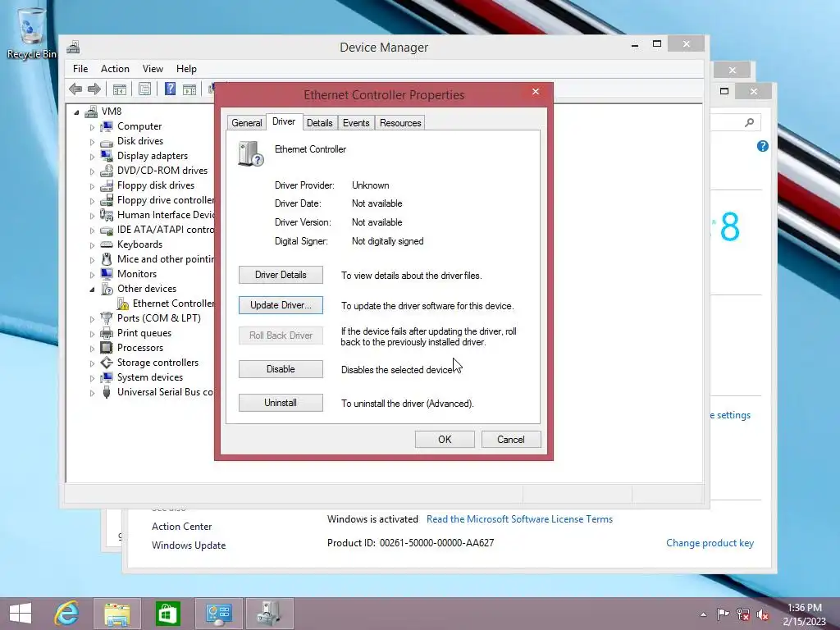Select the Universal Serial Bus controllers icon
Image resolution: width=840 pixels, height=630 pixels.
[x=107, y=392]
